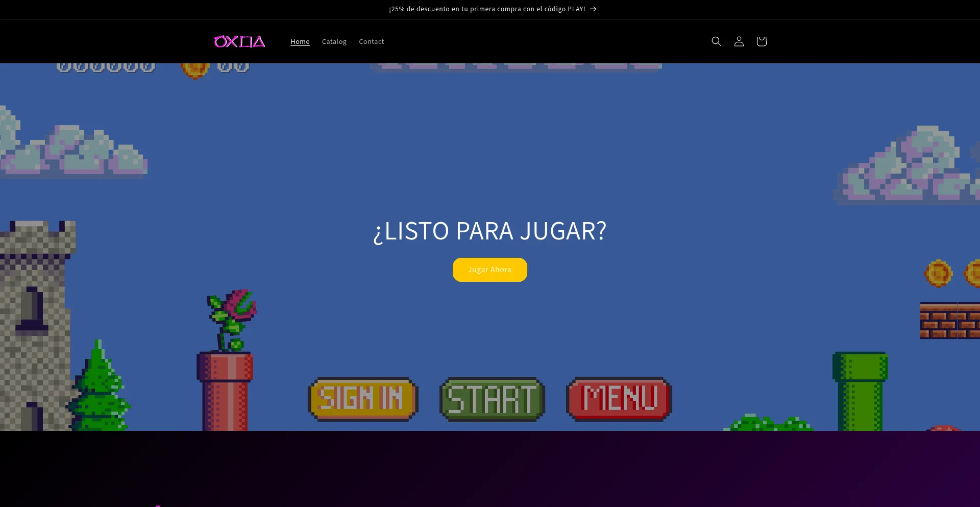This screenshot has height=507, width=980.
Task: Click the ¿LISTO PARA JUGAR? heading
Action: click(x=489, y=231)
